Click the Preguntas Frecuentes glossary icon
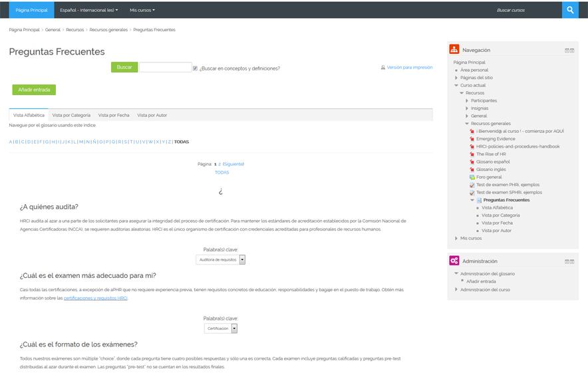The image size is (588, 373). click(x=479, y=200)
